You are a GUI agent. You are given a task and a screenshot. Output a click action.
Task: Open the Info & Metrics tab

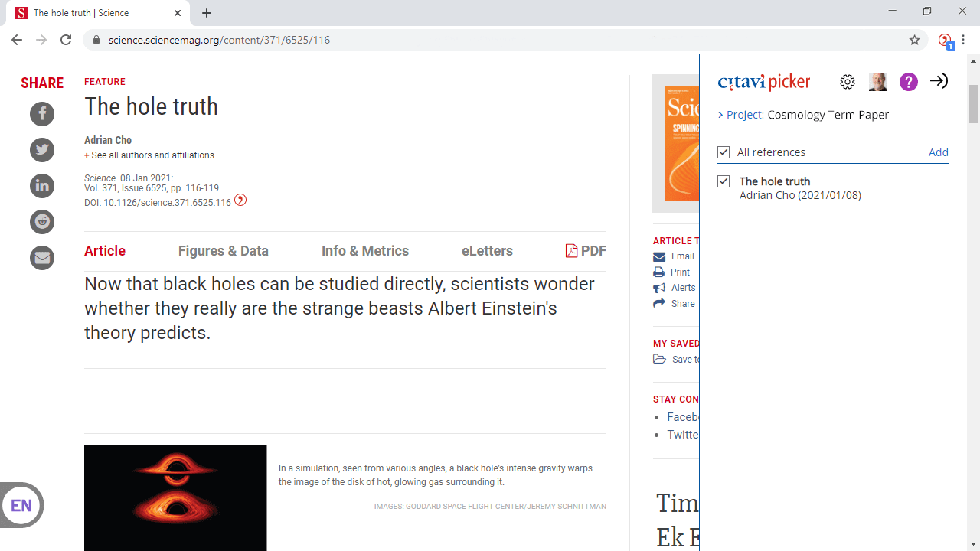tap(364, 251)
